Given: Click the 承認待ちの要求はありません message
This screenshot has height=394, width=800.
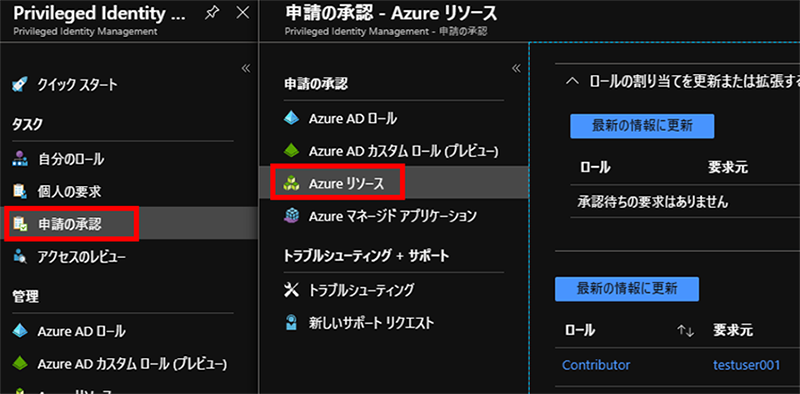Looking at the screenshot, I should coord(653,202).
